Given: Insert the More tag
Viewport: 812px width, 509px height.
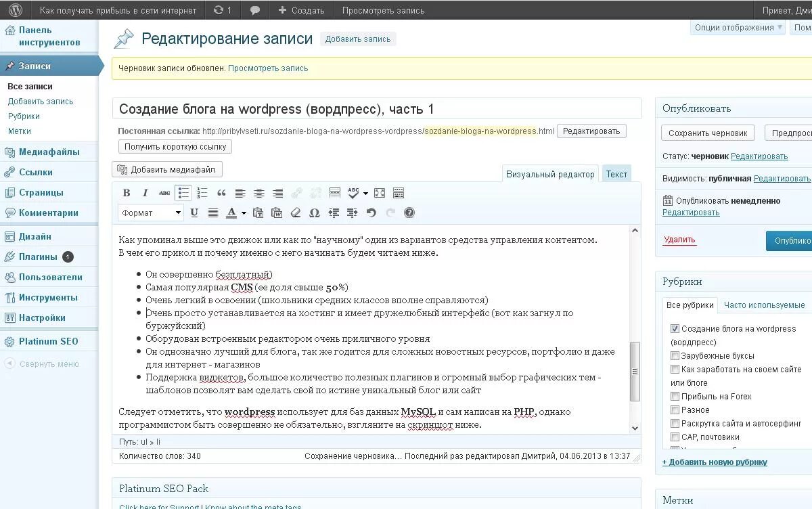Looking at the screenshot, I should point(334,193).
